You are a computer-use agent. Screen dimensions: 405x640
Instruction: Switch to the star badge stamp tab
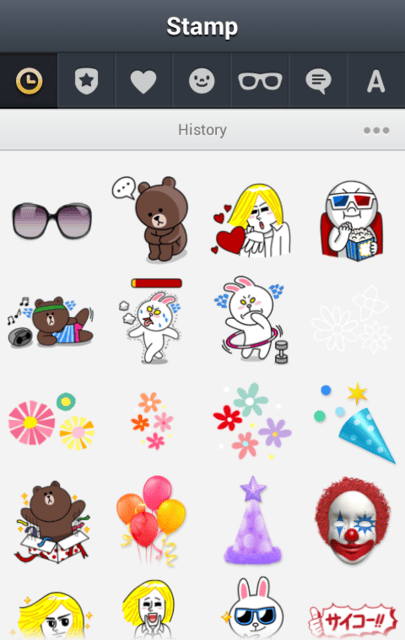tap(86, 81)
